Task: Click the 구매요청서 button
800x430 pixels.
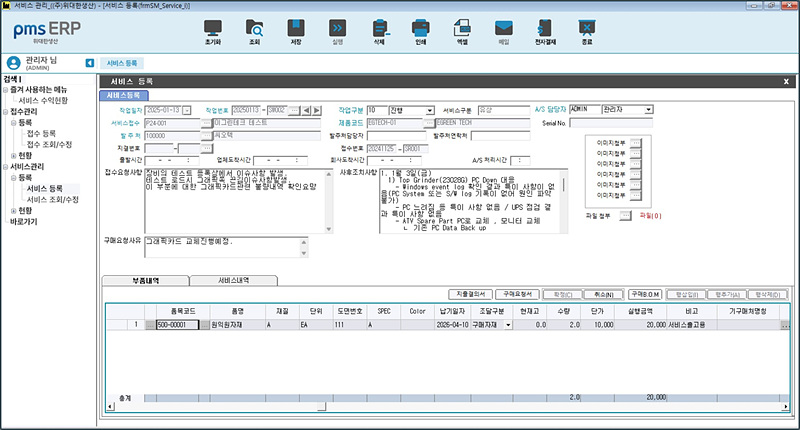Action: tap(517, 295)
